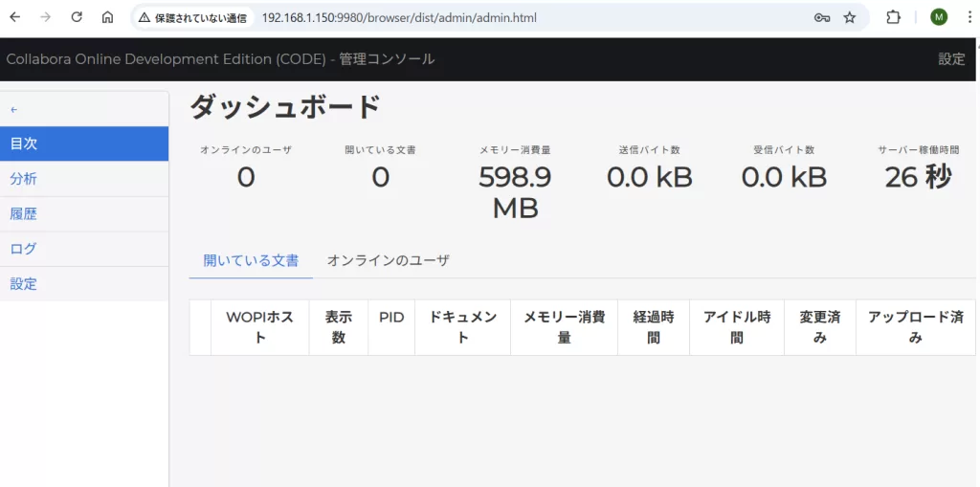This screenshot has width=980, height=487.
Task: Click the 表示数 column header
Action: click(338, 327)
